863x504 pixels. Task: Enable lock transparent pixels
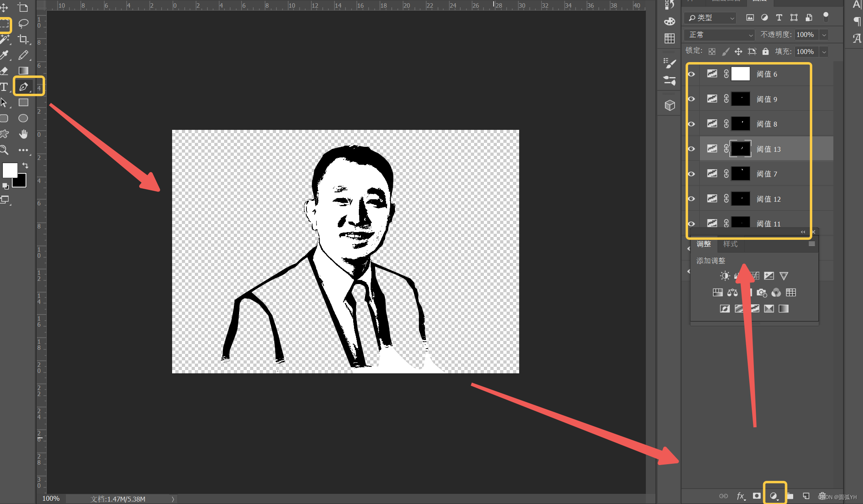tap(712, 52)
